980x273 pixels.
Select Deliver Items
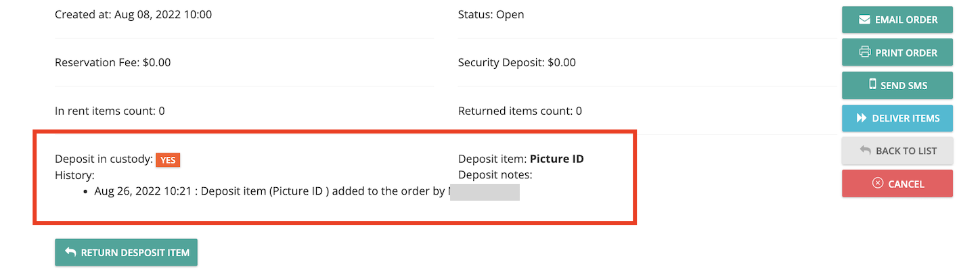tap(897, 118)
